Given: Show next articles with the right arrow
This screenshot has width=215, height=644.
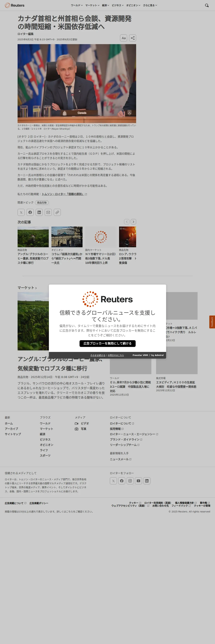Looking at the screenshot, I should tap(133, 222).
